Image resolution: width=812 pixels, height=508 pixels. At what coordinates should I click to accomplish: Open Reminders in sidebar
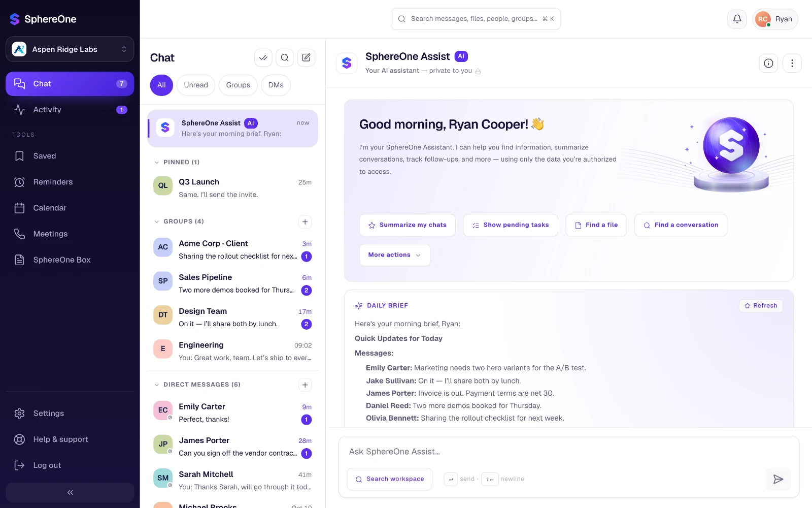pos(70,182)
